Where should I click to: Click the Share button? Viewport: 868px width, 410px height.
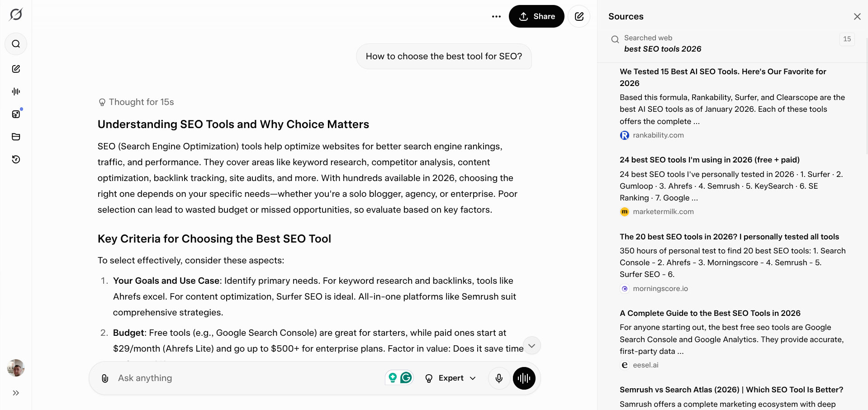[x=536, y=16]
